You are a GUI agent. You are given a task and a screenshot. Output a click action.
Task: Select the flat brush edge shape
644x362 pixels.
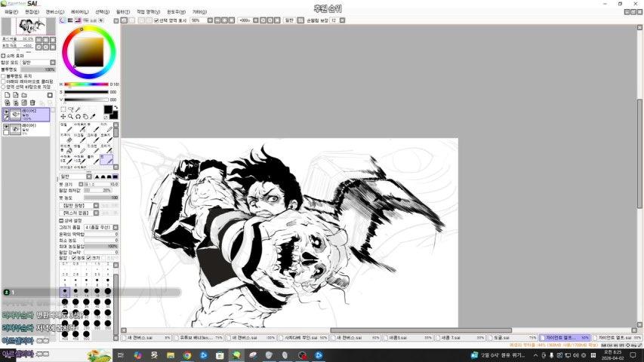point(116,176)
